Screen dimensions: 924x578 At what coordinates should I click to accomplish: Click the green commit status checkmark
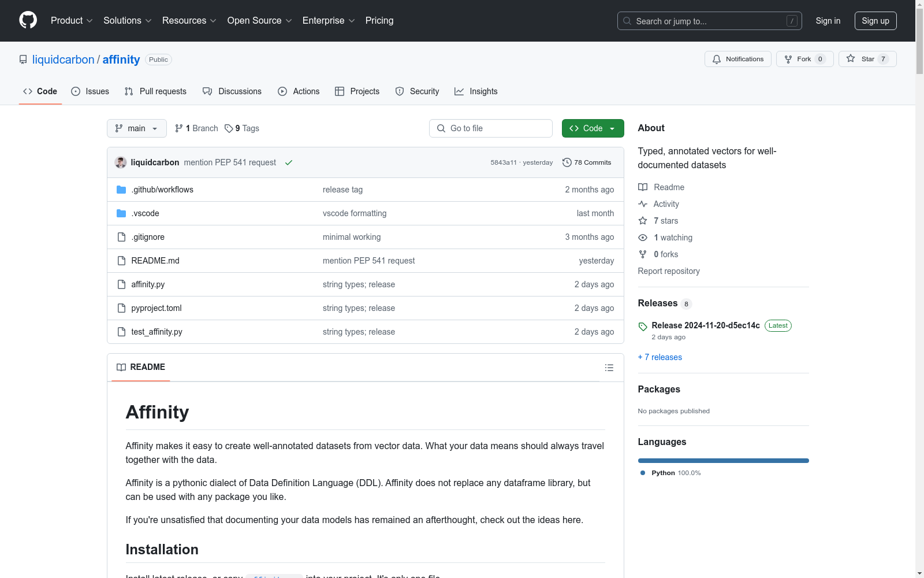pos(289,162)
